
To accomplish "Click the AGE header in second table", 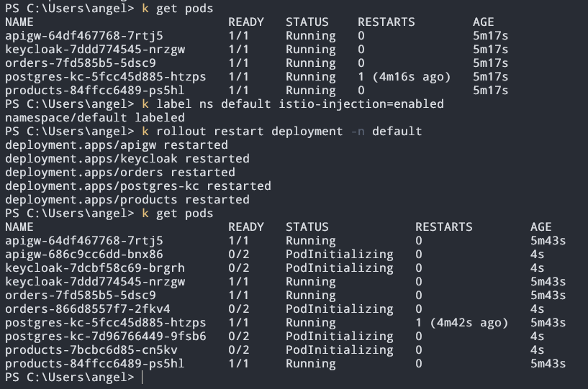I will (540, 226).
